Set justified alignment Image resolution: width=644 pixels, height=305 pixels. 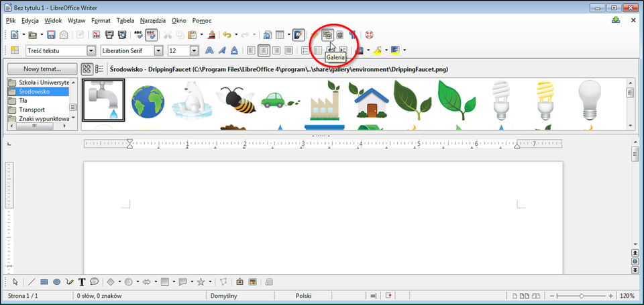[289, 50]
